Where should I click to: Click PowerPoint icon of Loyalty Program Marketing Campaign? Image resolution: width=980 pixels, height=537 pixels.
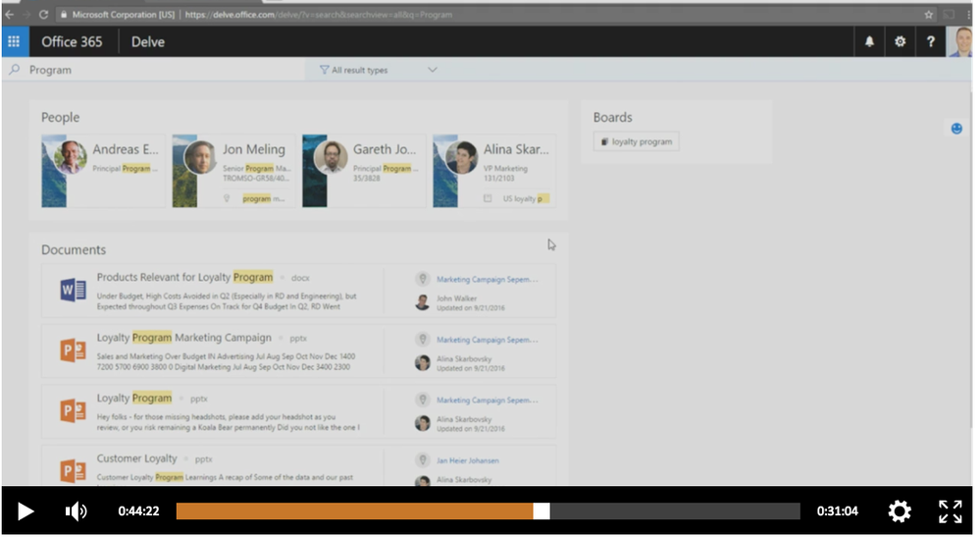tap(74, 350)
